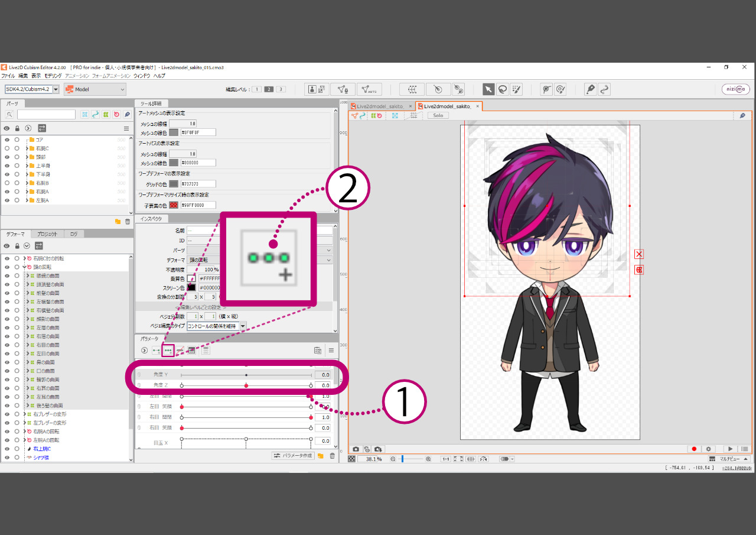This screenshot has height=535, width=756.
Task: Open the Model workspace dropdown
Action: pyautogui.click(x=95, y=89)
